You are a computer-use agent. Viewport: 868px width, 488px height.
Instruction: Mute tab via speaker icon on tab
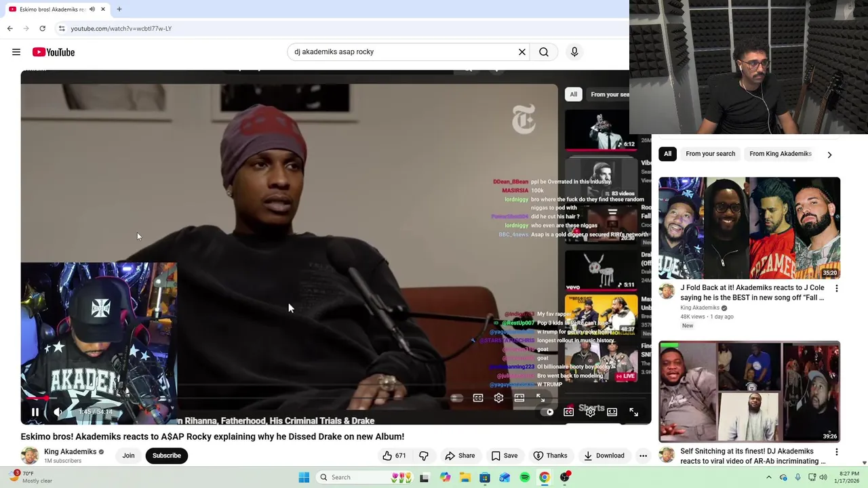(92, 9)
